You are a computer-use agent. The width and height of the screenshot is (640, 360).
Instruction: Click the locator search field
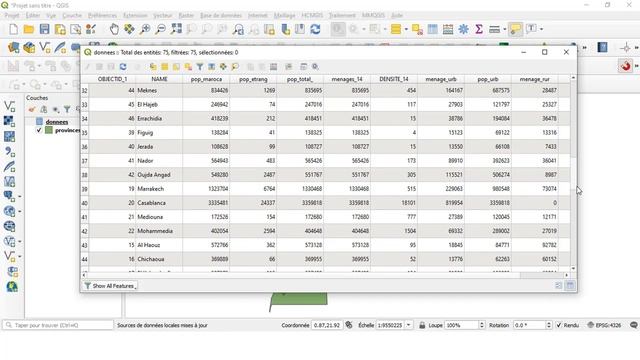[58, 325]
